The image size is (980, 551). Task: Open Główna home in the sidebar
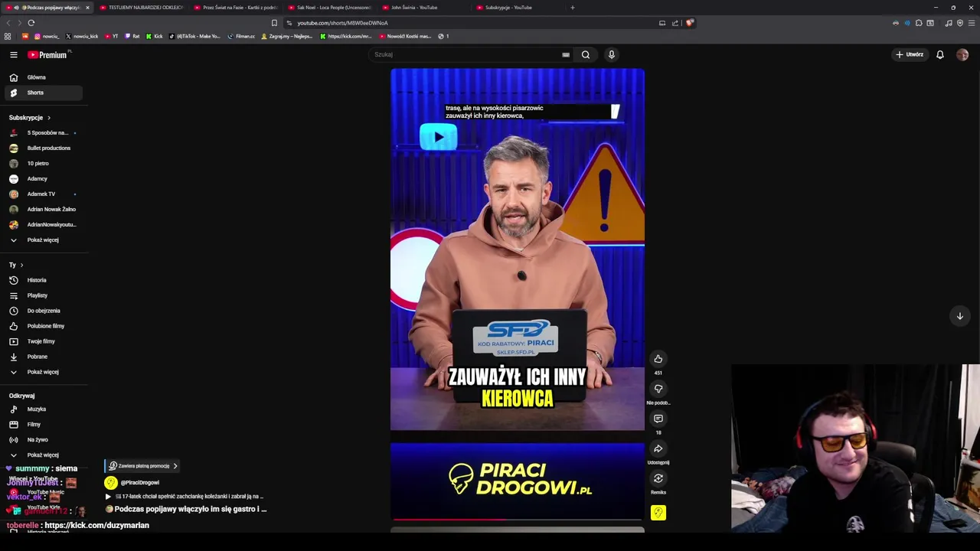click(x=43, y=77)
